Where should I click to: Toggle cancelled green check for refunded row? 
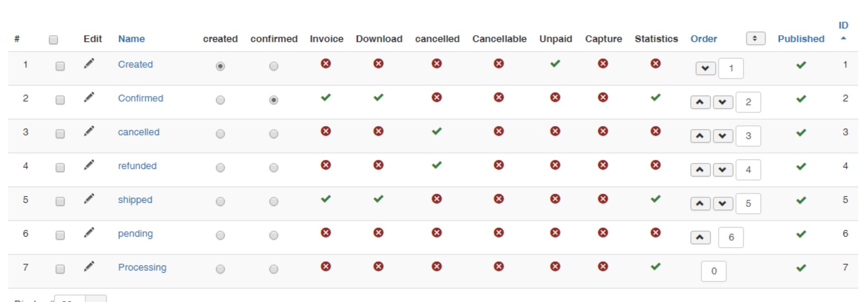tap(436, 165)
